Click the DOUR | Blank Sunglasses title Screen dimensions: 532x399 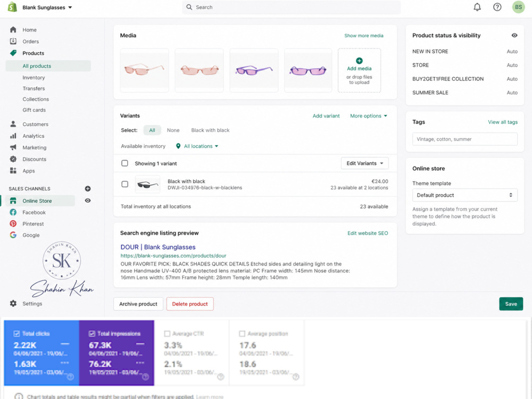(158, 247)
